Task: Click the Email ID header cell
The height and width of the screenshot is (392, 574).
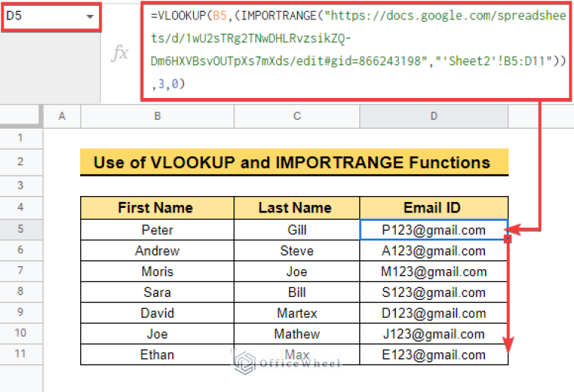Action: (433, 208)
